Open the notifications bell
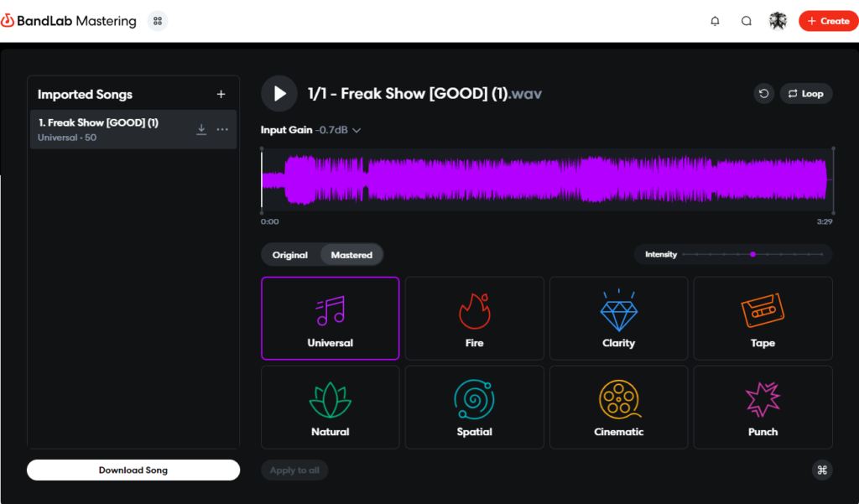The width and height of the screenshot is (859, 504). pyautogui.click(x=715, y=21)
